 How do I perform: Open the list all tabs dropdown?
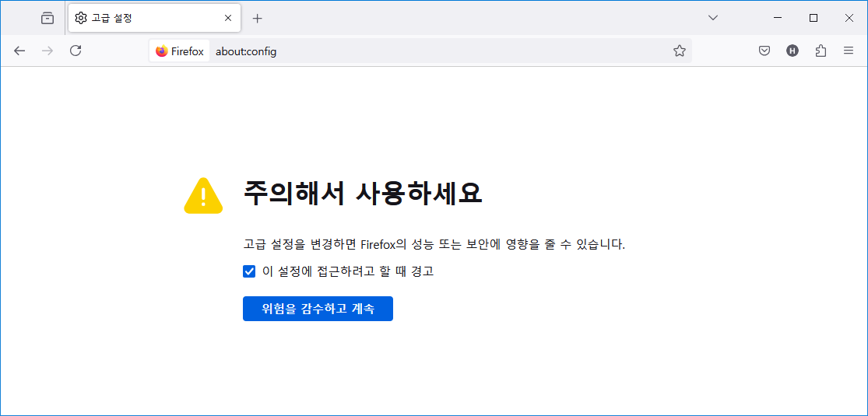click(713, 18)
